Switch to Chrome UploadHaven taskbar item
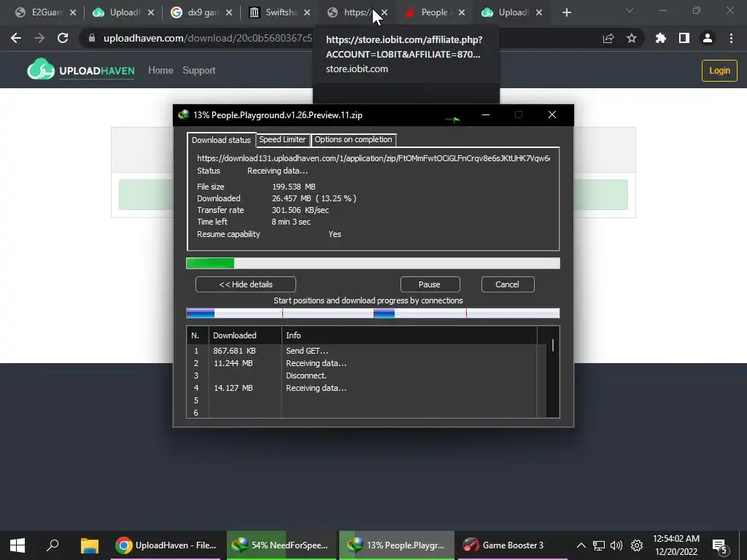 166,545
